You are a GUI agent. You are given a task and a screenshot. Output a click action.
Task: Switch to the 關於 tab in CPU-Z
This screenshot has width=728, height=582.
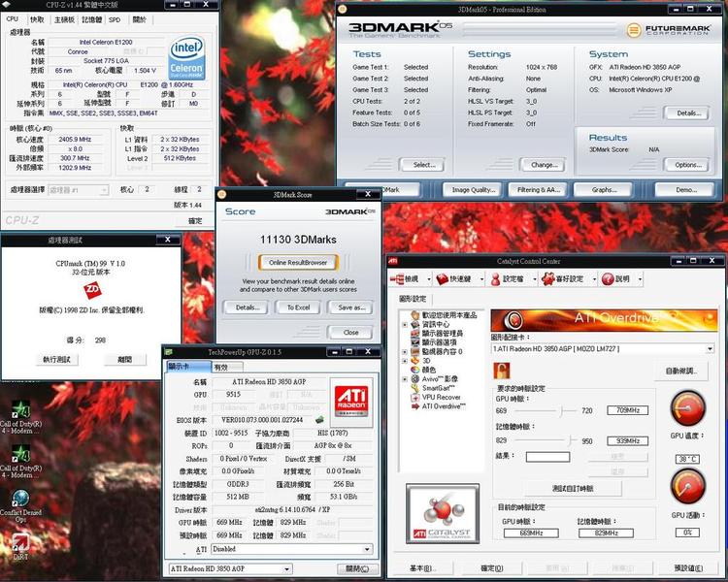click(139, 19)
